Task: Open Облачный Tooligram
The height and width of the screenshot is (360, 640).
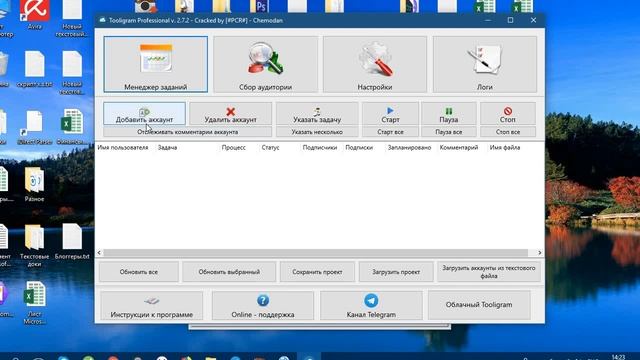Action: (x=479, y=305)
